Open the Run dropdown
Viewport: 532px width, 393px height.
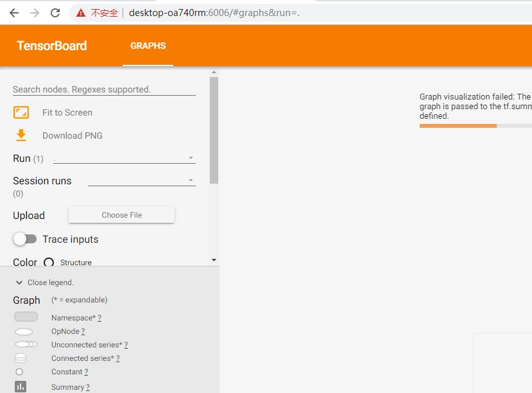tap(124, 158)
